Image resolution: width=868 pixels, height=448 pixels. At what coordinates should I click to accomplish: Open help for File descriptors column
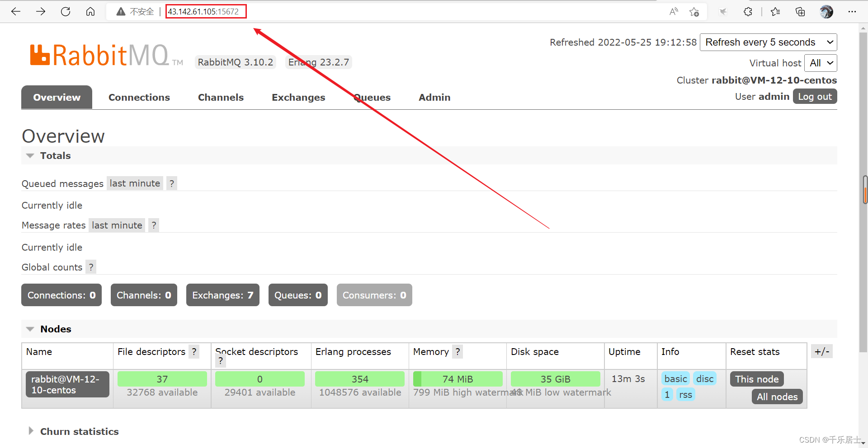(194, 351)
